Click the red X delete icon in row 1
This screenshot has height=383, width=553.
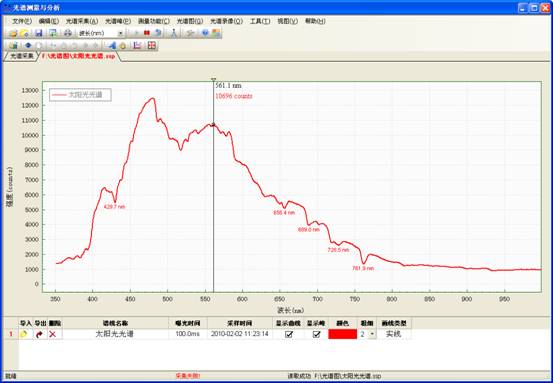click(x=53, y=334)
